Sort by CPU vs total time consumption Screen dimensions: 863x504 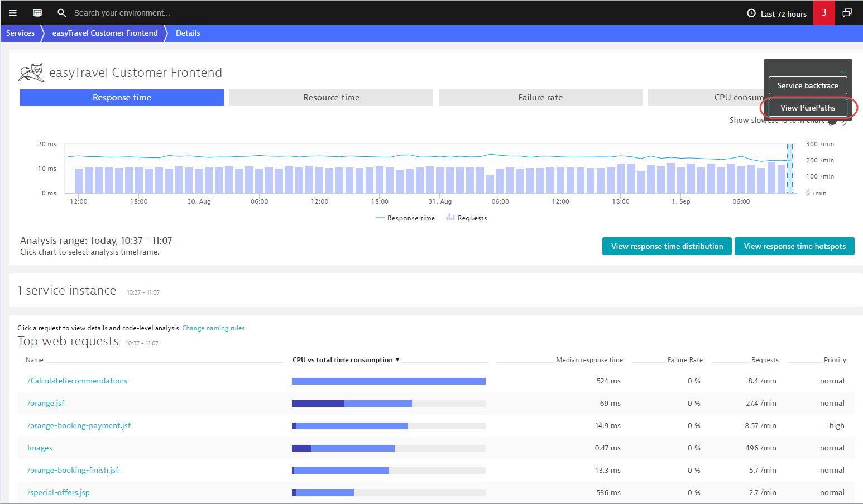point(346,360)
